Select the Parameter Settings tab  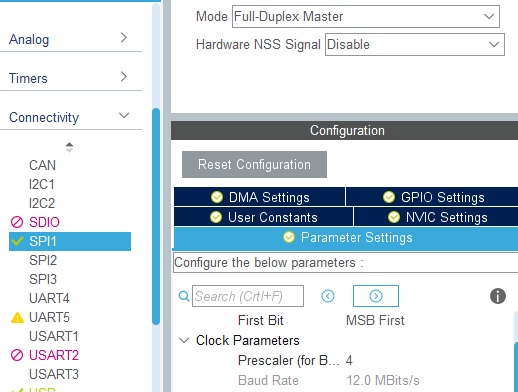pyautogui.click(x=346, y=238)
